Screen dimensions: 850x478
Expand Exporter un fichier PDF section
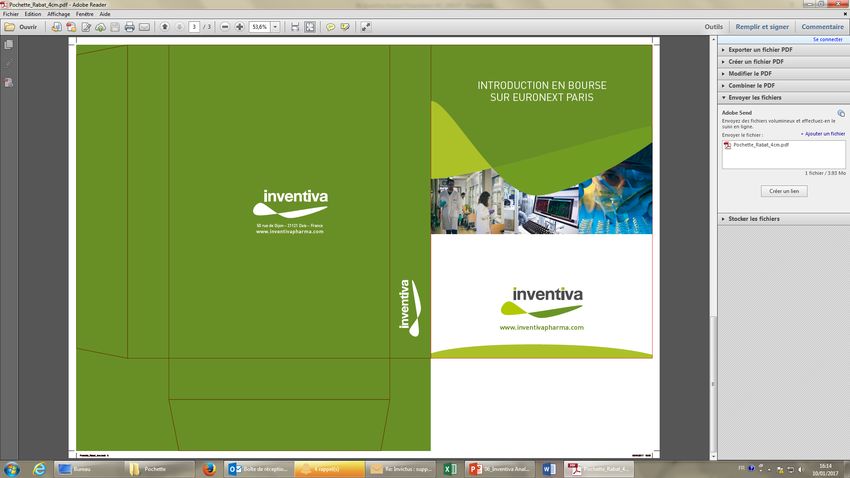click(x=783, y=50)
